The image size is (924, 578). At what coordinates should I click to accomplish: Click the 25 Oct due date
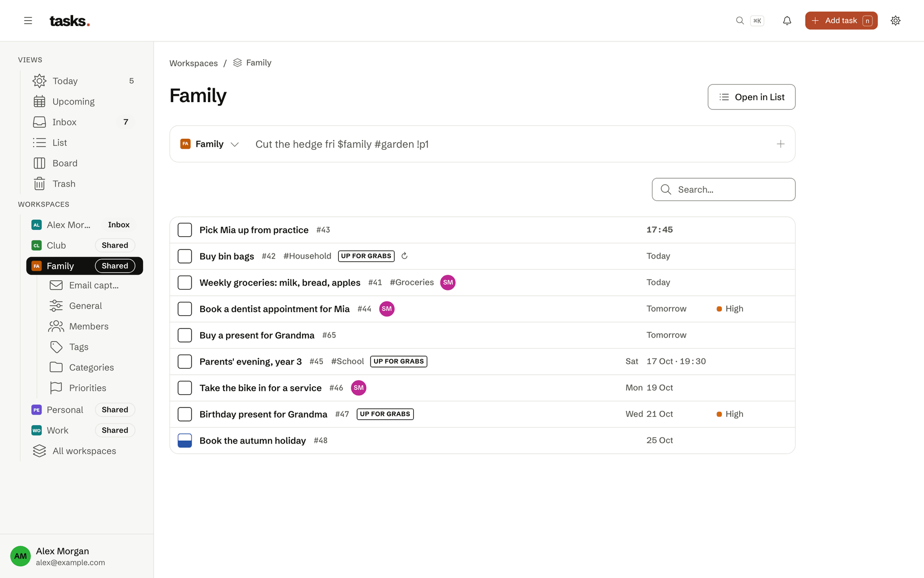[x=659, y=440]
